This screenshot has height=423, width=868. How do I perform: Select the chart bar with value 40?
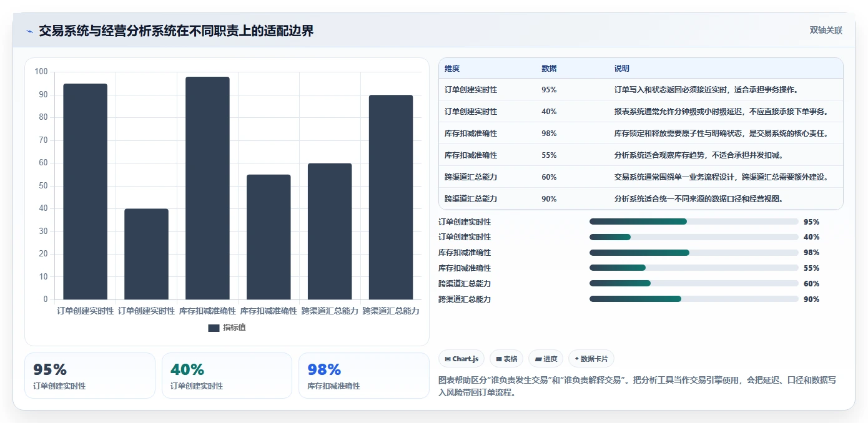point(146,254)
